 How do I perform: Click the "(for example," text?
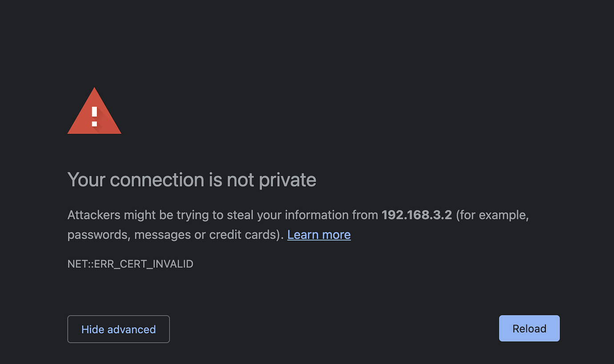point(492,215)
